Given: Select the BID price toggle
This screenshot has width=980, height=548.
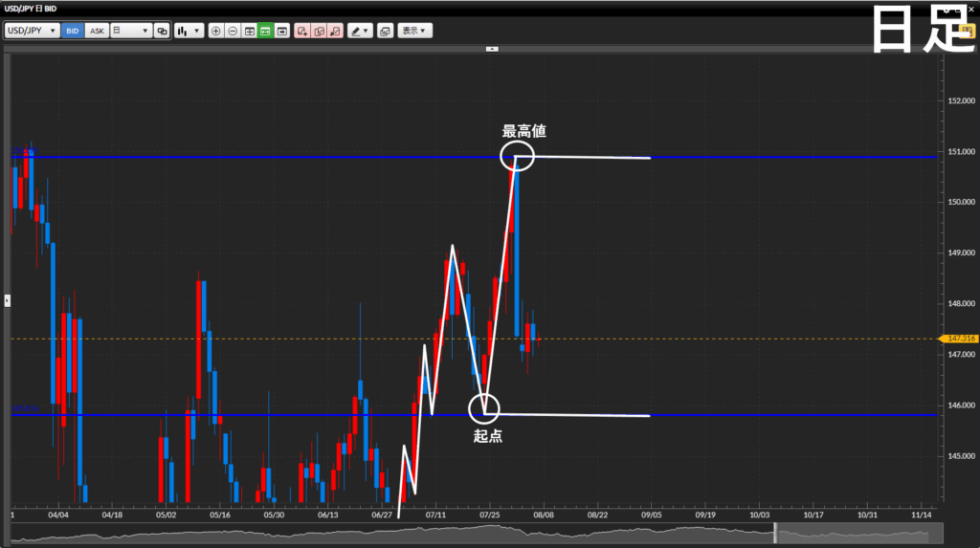Looking at the screenshot, I should point(73,31).
